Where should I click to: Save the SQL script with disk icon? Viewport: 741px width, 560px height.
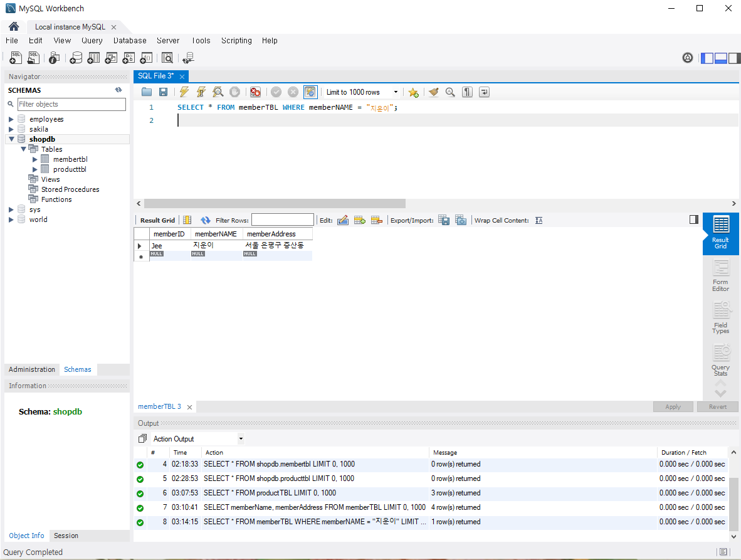click(163, 92)
